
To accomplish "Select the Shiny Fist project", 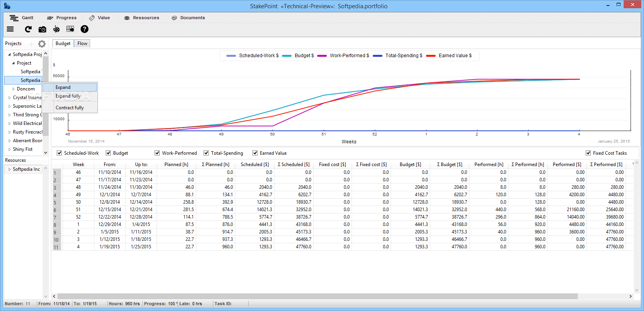I will 23,149.
